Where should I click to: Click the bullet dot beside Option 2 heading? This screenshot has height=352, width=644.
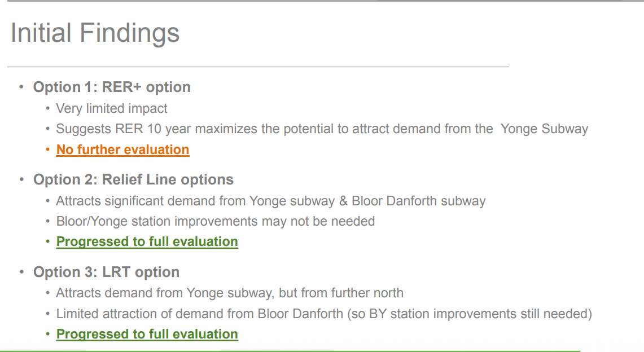coord(21,180)
